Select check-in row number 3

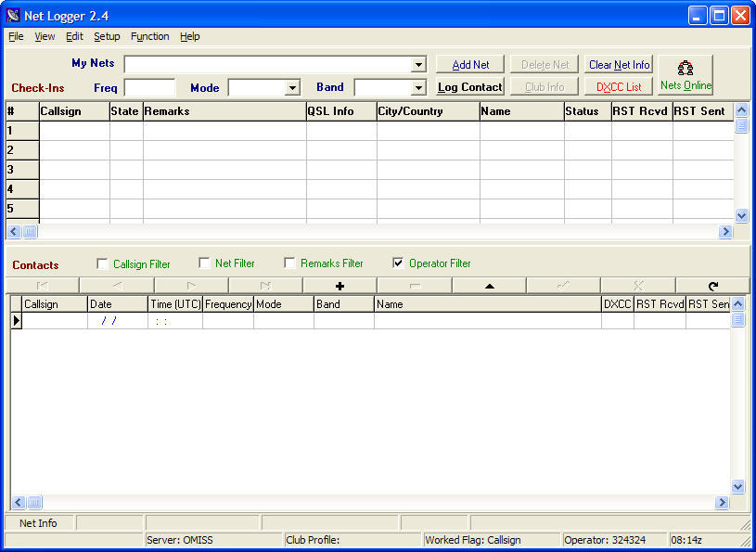tap(22, 170)
